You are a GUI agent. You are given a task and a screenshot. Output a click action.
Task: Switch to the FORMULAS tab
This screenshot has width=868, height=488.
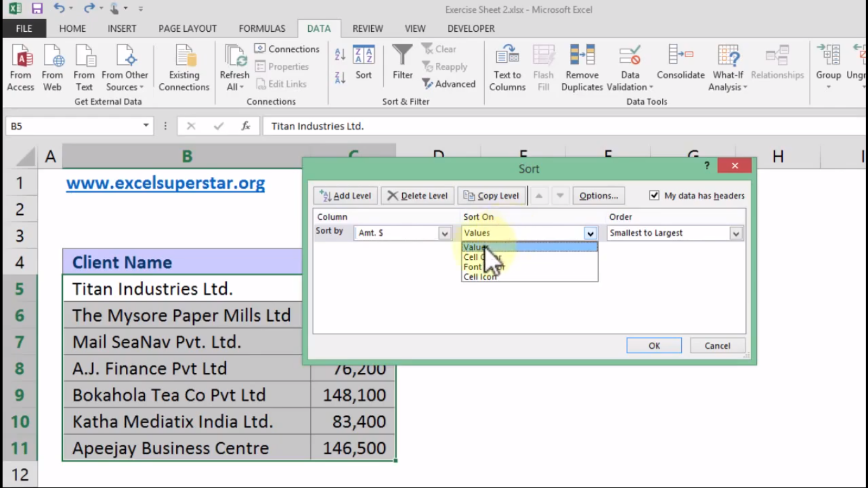click(262, 29)
